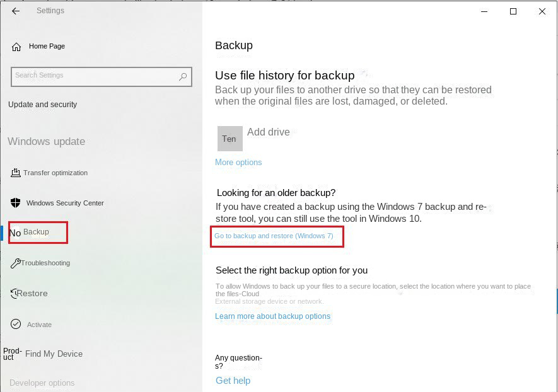Select the Windows update section header
Screen dimensions: 558x392
[x=46, y=141]
